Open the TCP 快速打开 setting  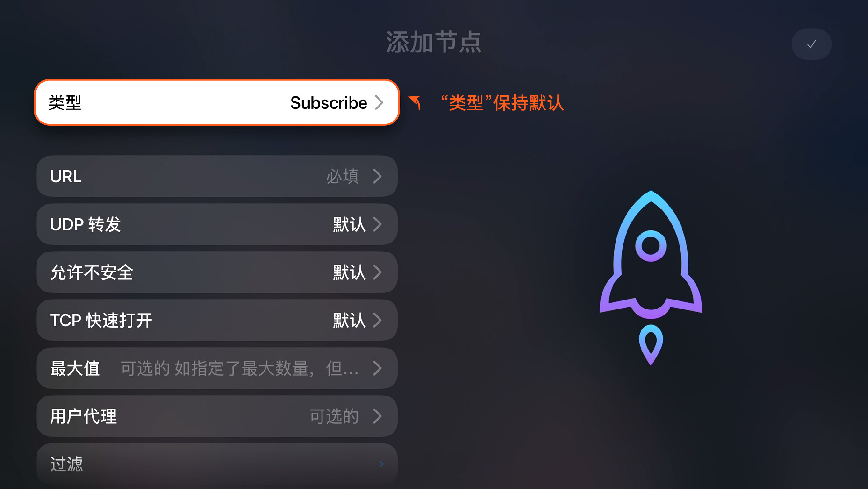pos(217,320)
